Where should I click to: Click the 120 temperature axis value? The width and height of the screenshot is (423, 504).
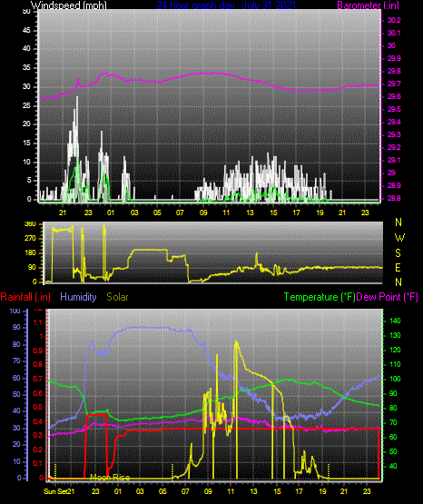point(395,350)
